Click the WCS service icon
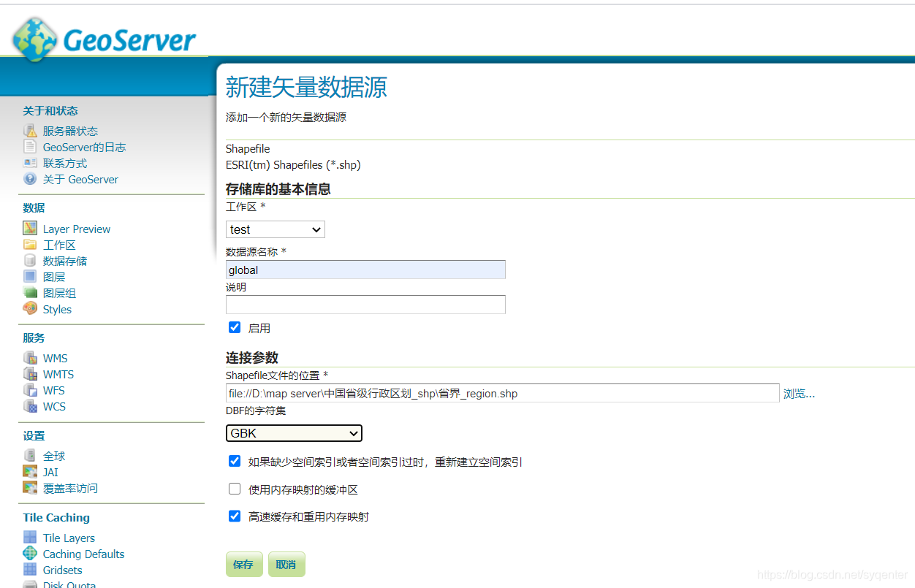The height and width of the screenshot is (588, 915). tap(30, 406)
